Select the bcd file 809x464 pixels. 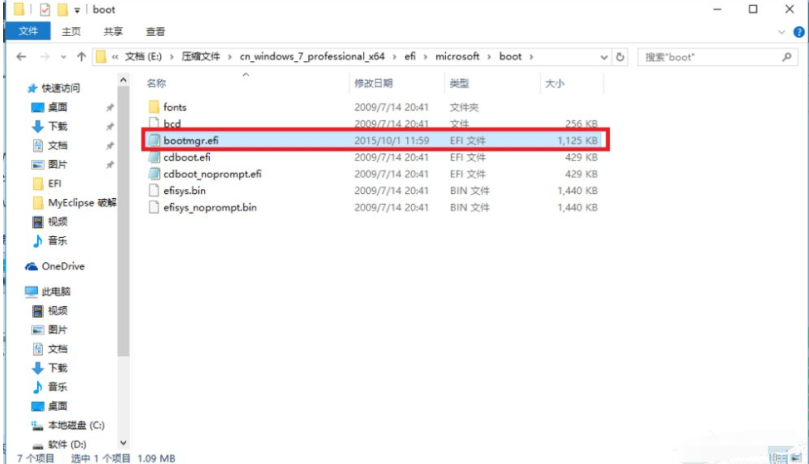click(172, 123)
